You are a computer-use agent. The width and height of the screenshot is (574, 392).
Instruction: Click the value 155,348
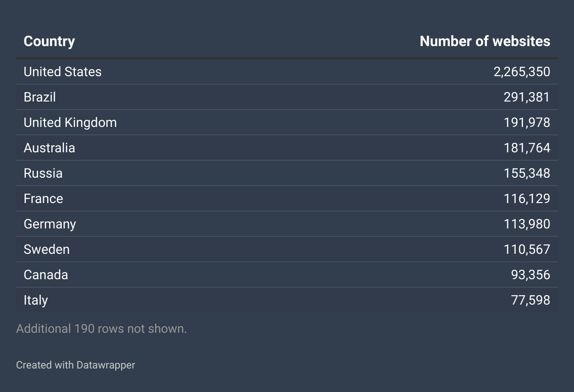[526, 173]
